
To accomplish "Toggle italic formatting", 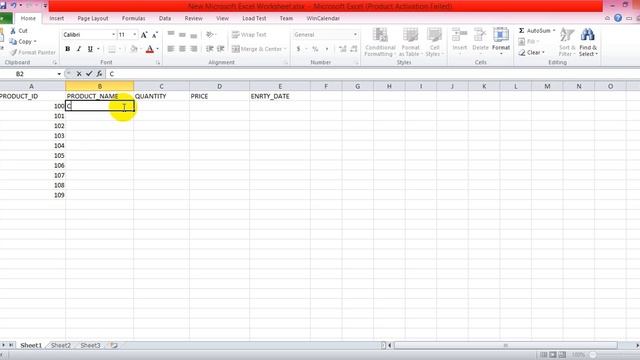I will [78, 49].
